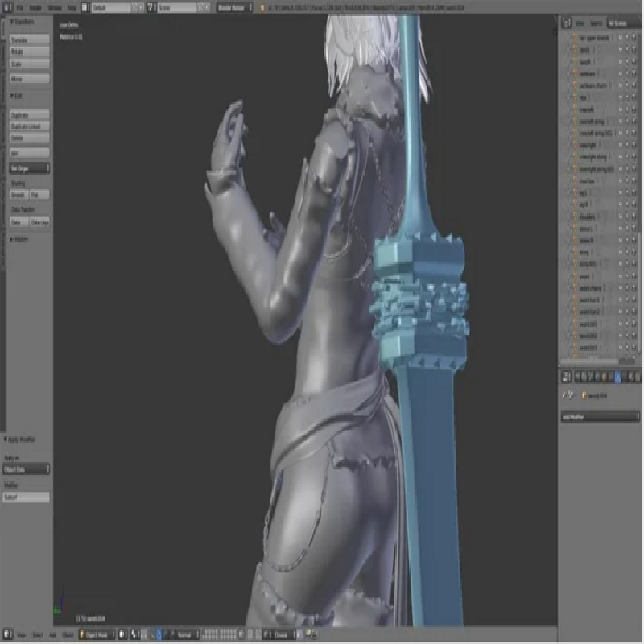
Task: Click the Default screen layout name field
Action: [x=111, y=7]
